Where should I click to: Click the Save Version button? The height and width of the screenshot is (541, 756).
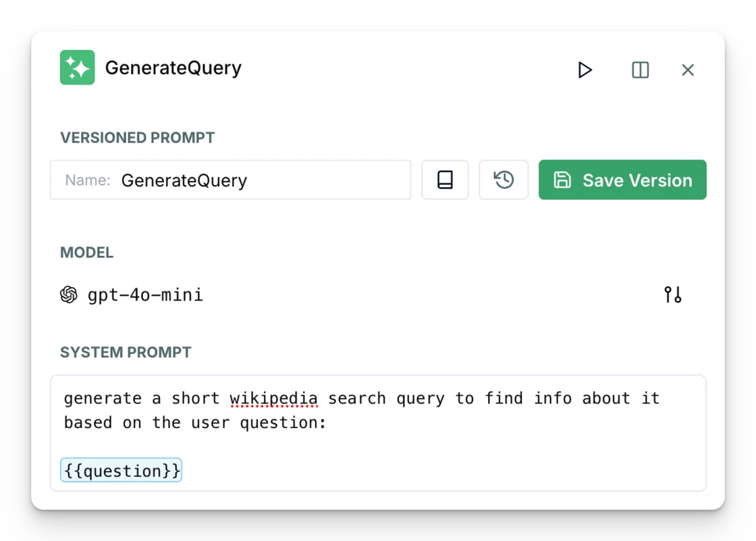point(622,180)
